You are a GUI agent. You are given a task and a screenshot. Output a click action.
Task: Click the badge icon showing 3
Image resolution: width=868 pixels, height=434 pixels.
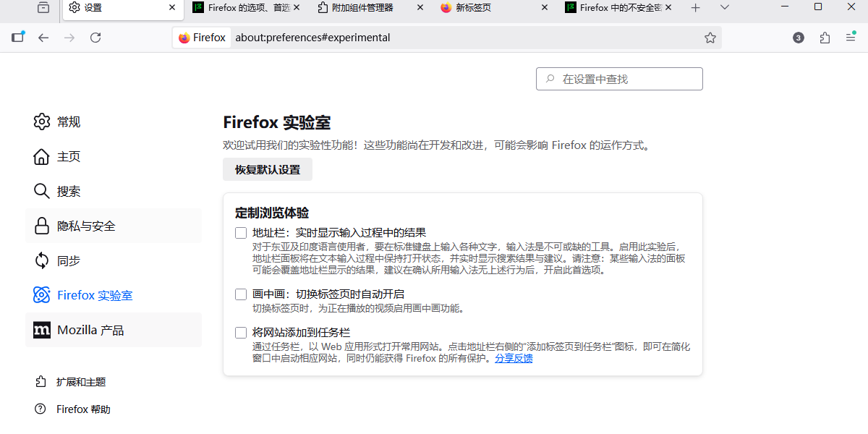(799, 38)
